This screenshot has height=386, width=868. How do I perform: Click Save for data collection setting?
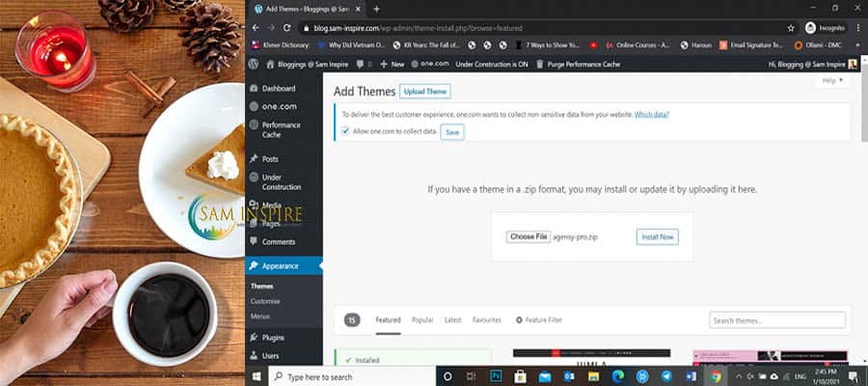pyautogui.click(x=452, y=132)
